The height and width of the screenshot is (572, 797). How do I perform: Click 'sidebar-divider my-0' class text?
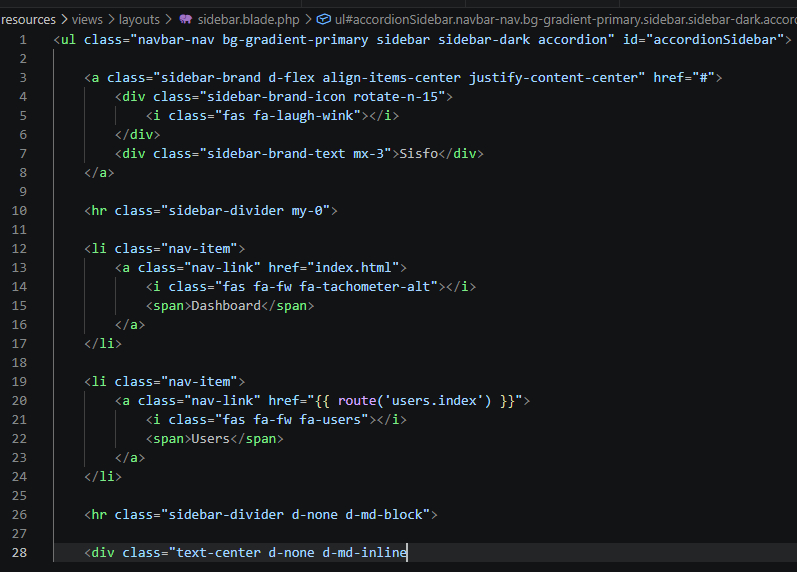coord(246,210)
